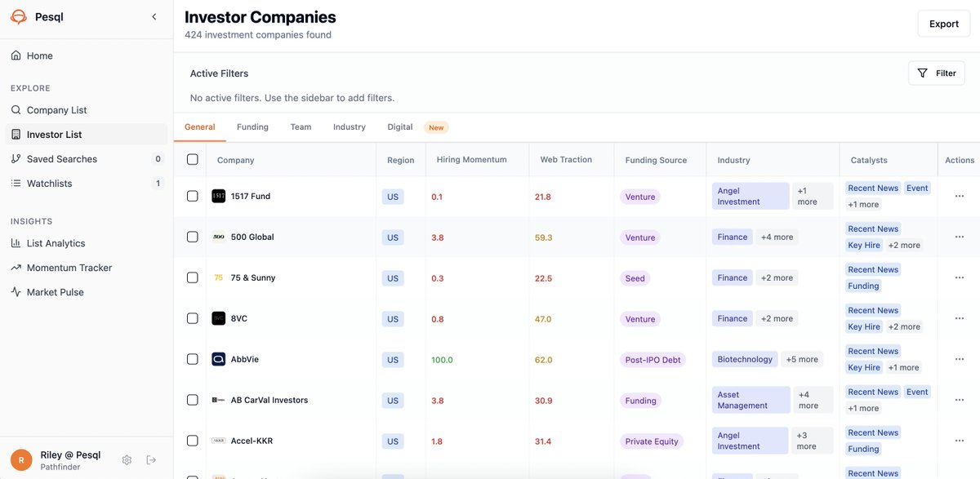This screenshot has height=479, width=980.
Task: Click the Pesql logo icon
Action: click(x=19, y=16)
